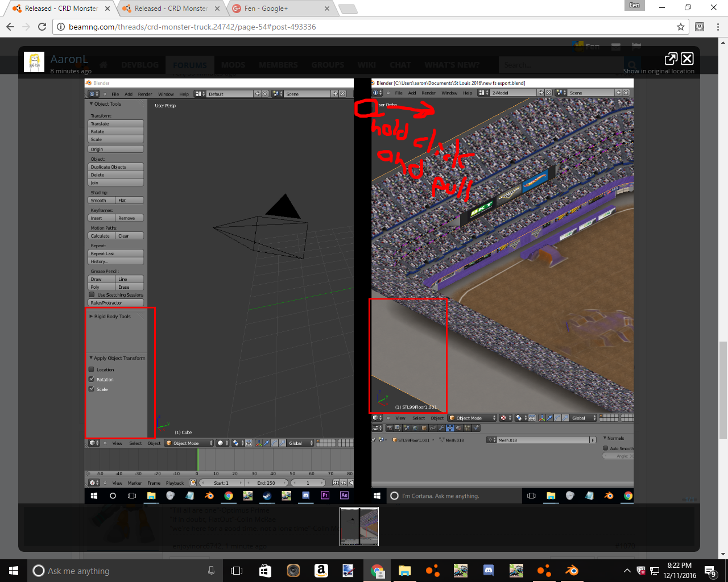Click After Effects icon in left screenshot taskbar
The width and height of the screenshot is (728, 582).
coord(344,496)
